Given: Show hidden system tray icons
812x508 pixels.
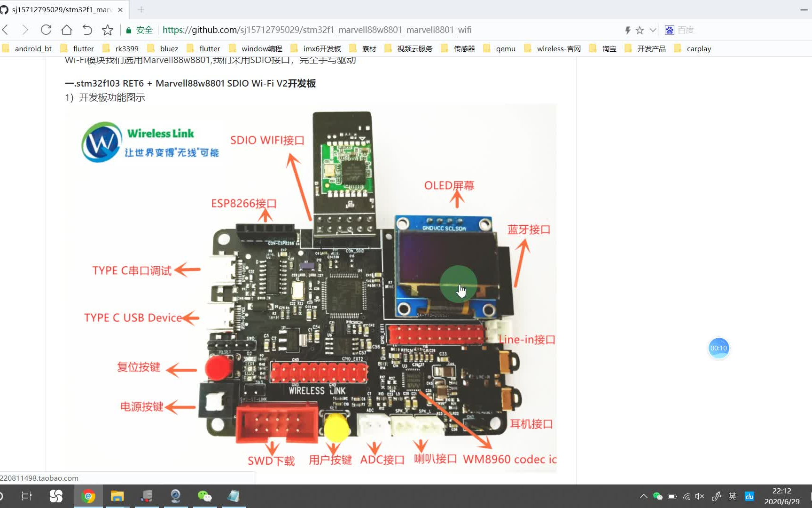Looking at the screenshot, I should point(644,496).
